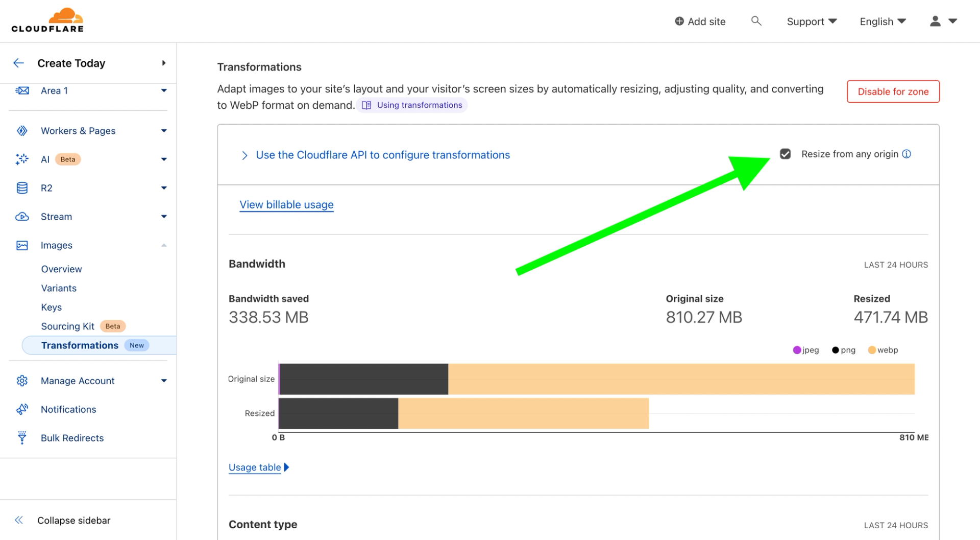Click the Workers & Pages icon
The height and width of the screenshot is (540, 980).
22,131
